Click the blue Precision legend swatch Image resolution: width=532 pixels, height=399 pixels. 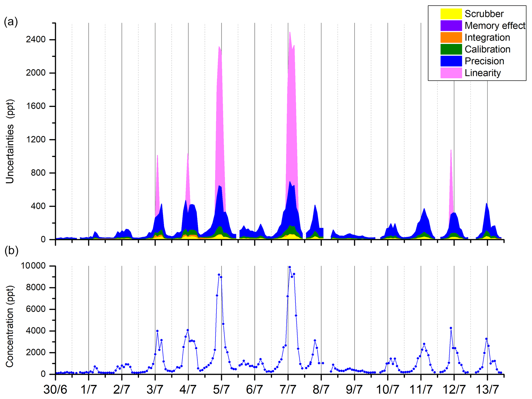451,61
